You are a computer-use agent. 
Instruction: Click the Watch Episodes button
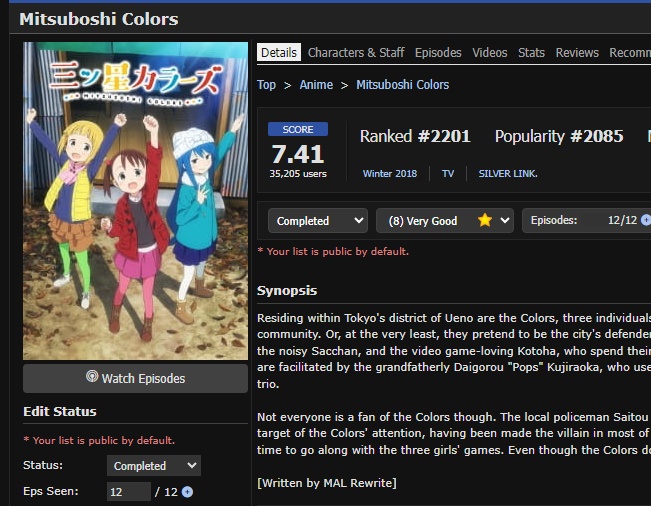[135, 378]
